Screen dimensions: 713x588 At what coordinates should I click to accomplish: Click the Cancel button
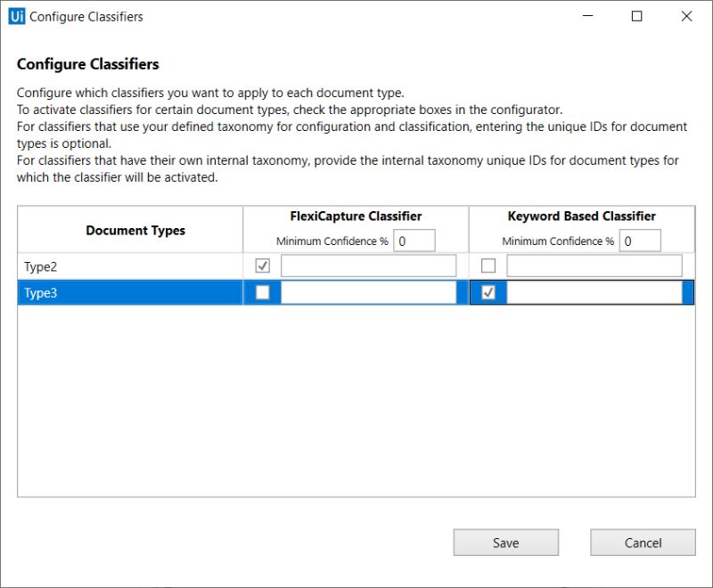click(x=642, y=542)
